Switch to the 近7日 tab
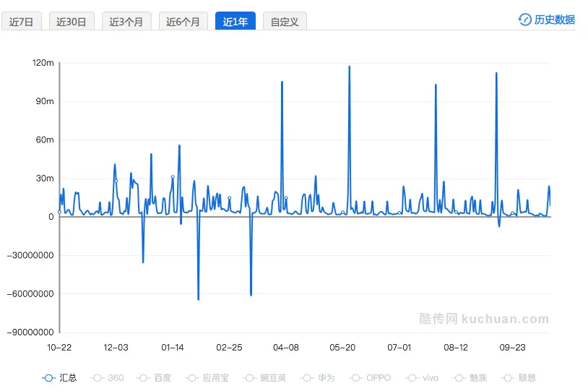This screenshot has width=588, height=391. coord(22,22)
